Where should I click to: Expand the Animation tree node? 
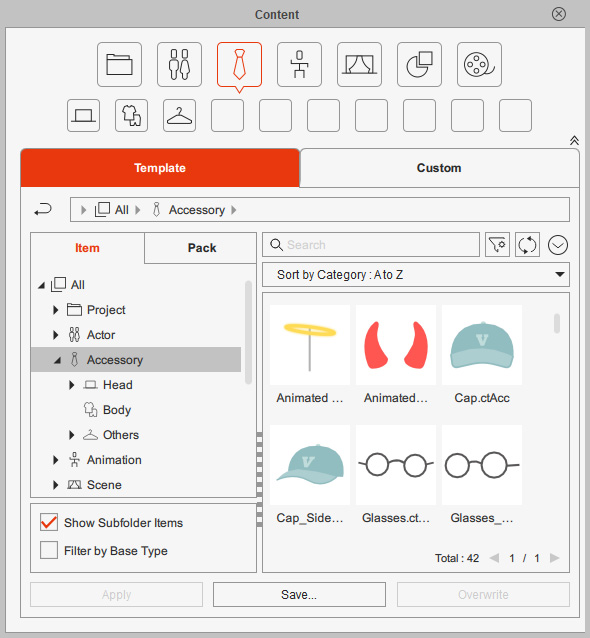55,460
